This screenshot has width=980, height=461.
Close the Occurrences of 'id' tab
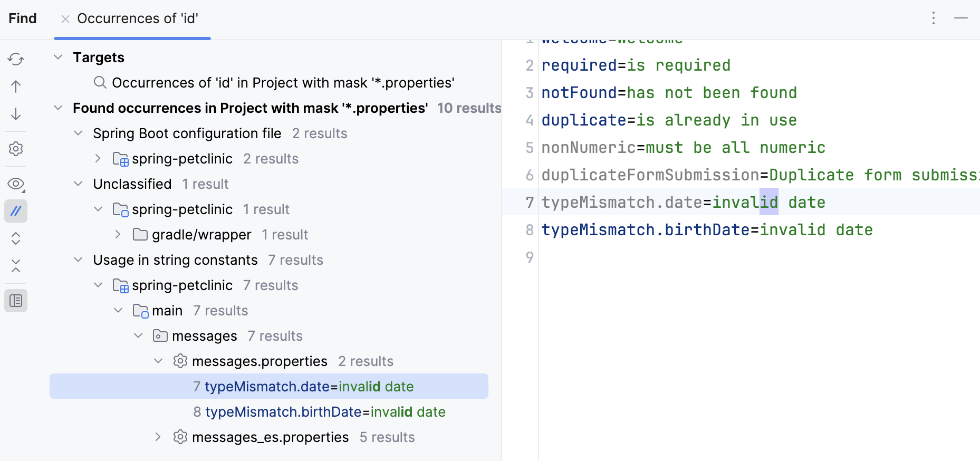click(x=65, y=19)
